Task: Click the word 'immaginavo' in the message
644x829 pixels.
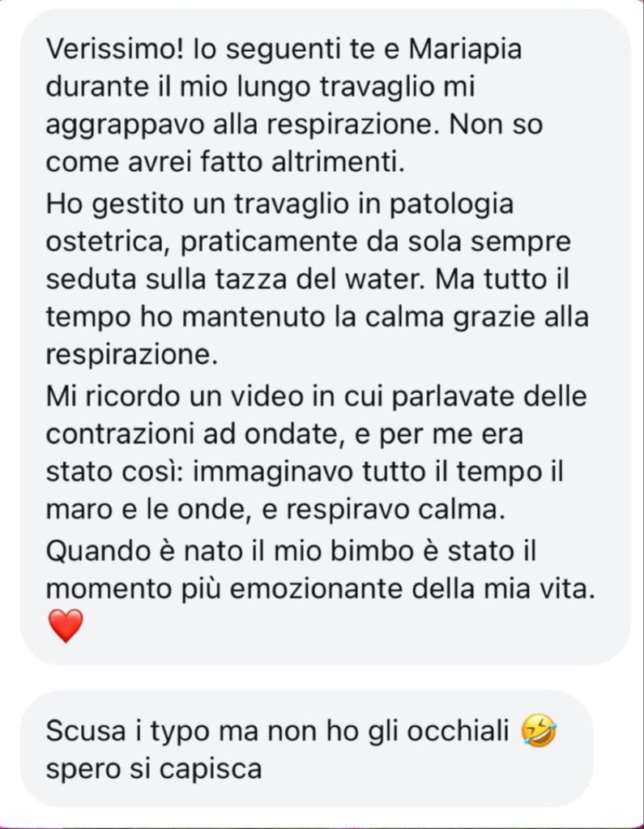Action: point(273,472)
